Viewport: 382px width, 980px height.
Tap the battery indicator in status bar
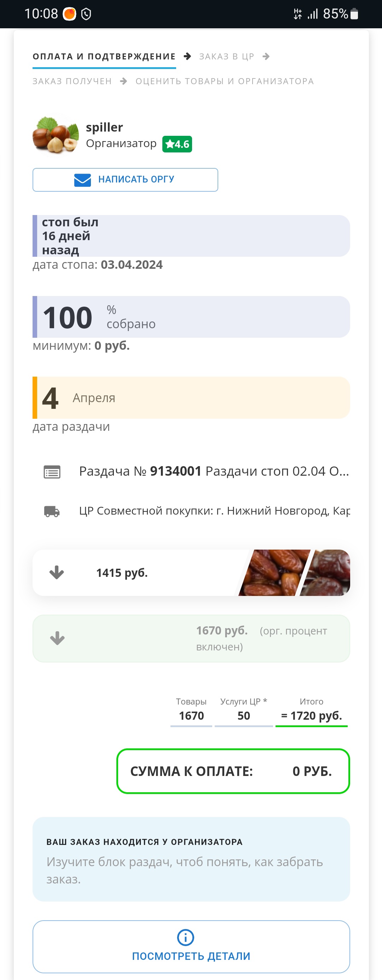[x=354, y=14]
